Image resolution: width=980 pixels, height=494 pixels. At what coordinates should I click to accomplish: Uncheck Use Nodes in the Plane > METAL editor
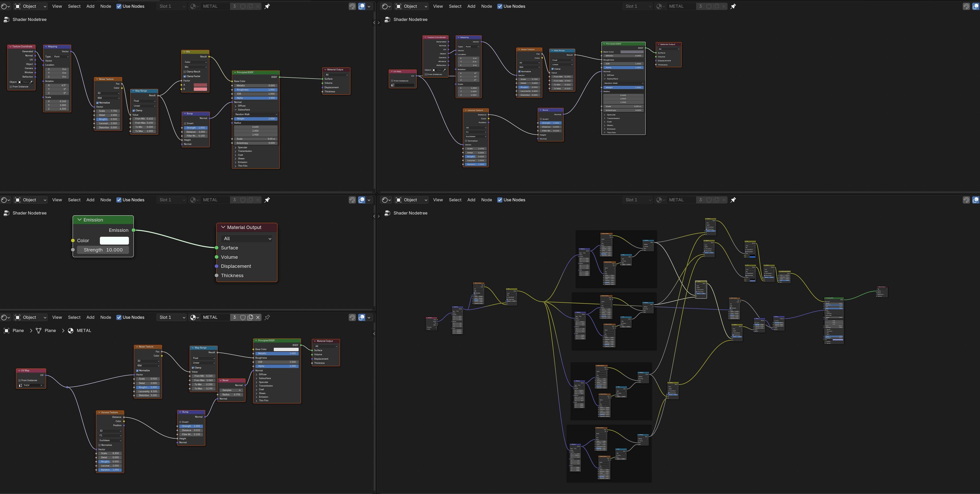point(119,317)
